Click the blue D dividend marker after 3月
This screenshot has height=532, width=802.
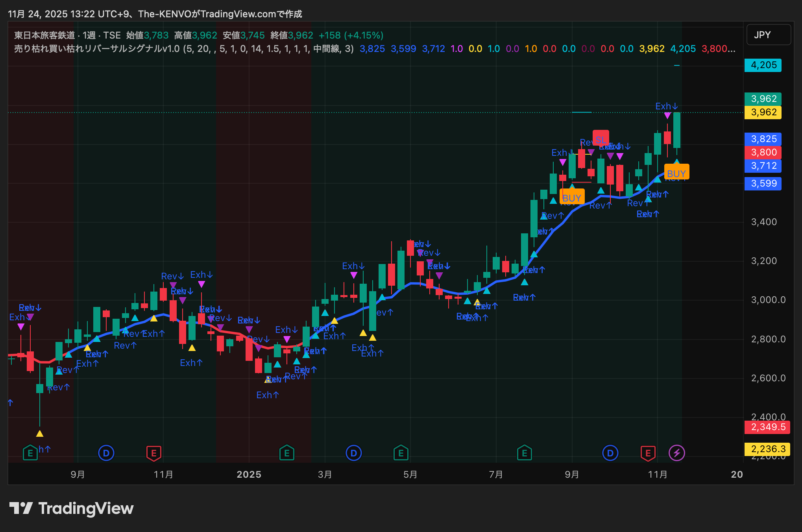coord(353,453)
